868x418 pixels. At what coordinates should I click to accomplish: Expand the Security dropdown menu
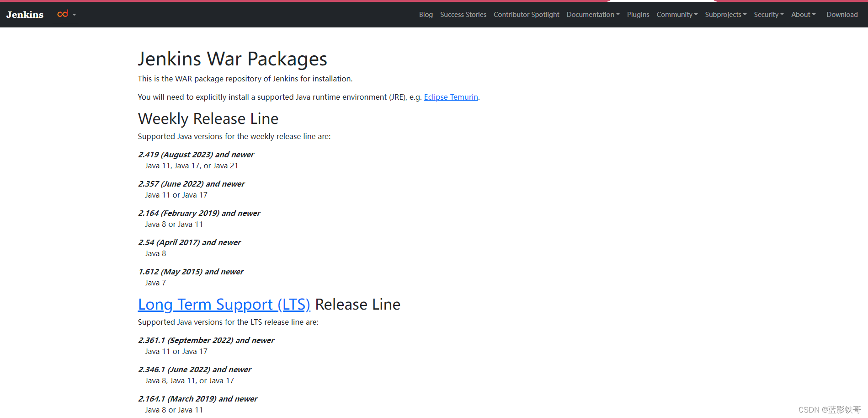point(768,15)
